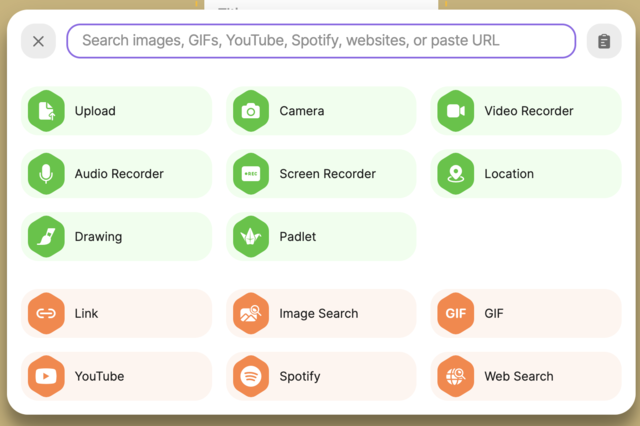Screen dimensions: 640x426
Task: Click the Camera label text
Action: pyautogui.click(x=302, y=111)
